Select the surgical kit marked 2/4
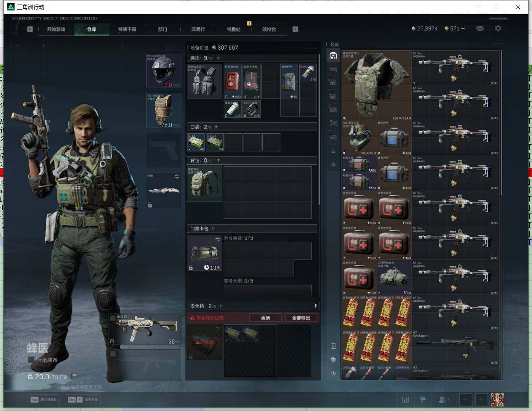Viewport: 532px width, 411px height. [x=251, y=81]
